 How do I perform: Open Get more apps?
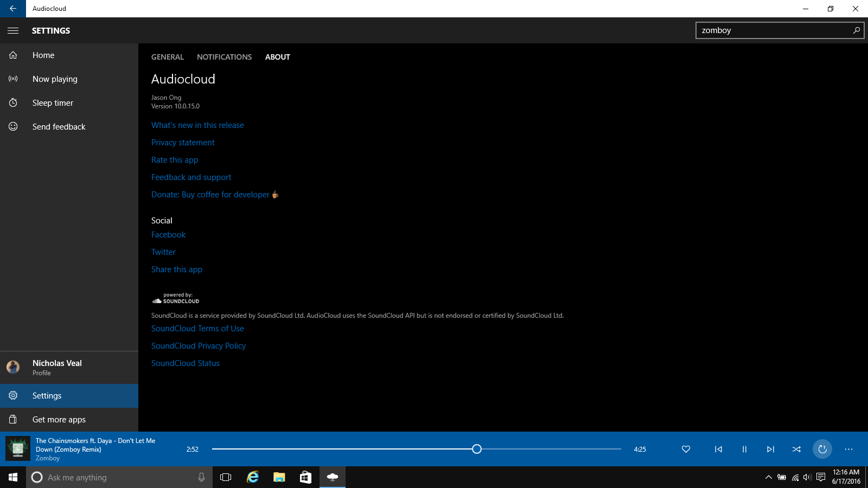[x=69, y=420]
